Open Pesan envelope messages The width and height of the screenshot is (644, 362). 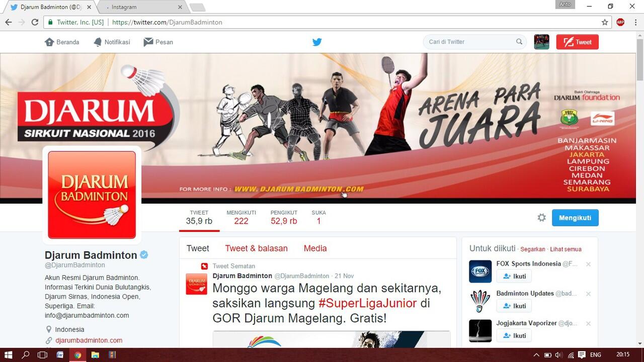click(148, 42)
